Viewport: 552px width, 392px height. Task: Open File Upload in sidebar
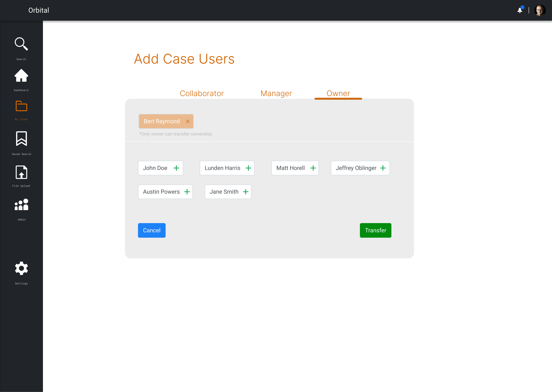[x=21, y=172]
